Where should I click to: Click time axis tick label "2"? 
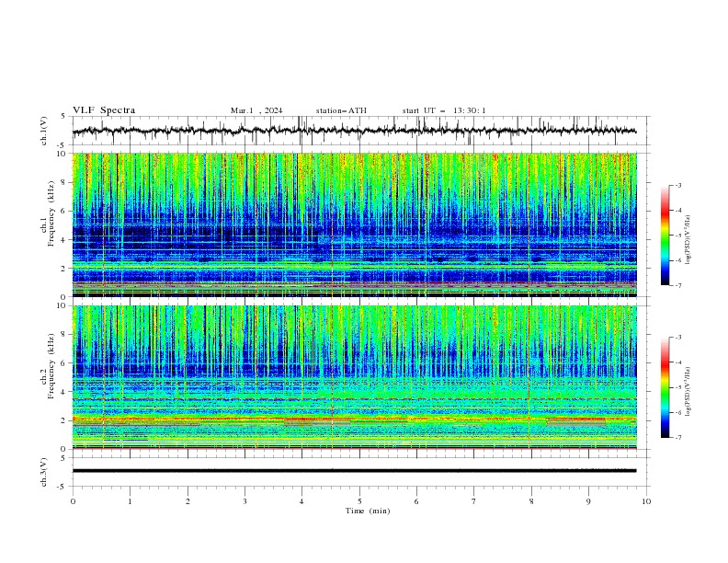point(188,501)
